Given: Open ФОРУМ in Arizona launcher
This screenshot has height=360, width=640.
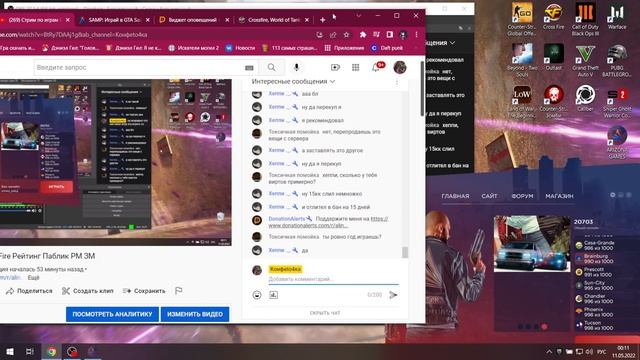Looking at the screenshot, I should (522, 196).
